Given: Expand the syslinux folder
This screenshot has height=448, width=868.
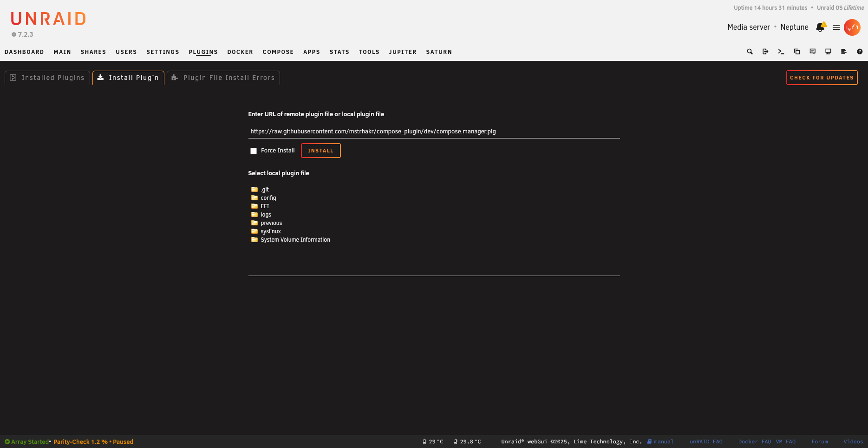Looking at the screenshot, I should [x=271, y=231].
